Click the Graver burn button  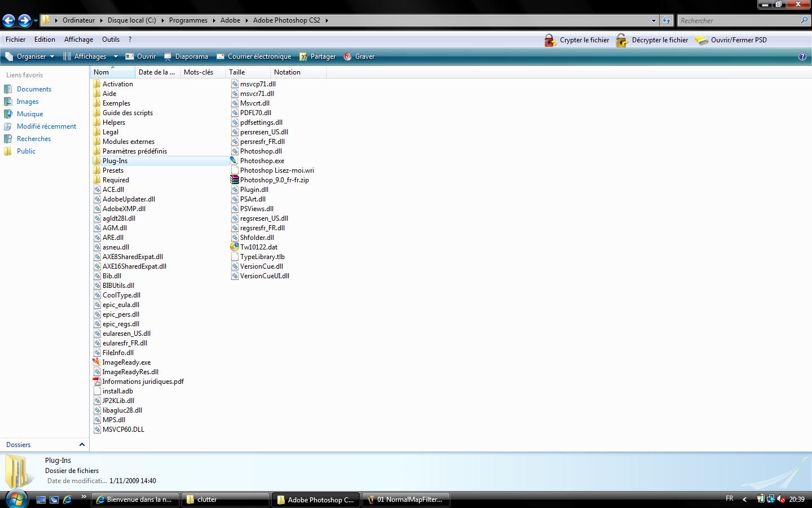tap(359, 56)
